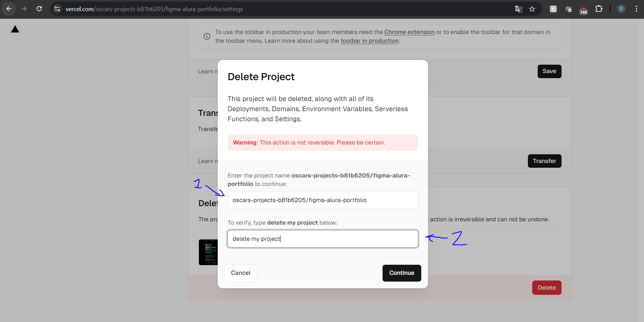Reload the page with refresh icon

pyautogui.click(x=39, y=9)
